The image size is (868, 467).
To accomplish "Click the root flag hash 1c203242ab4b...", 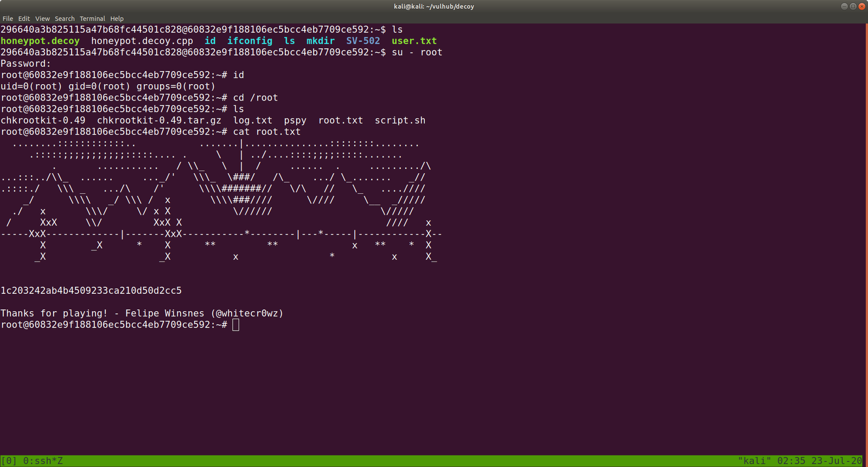I will (x=91, y=291).
